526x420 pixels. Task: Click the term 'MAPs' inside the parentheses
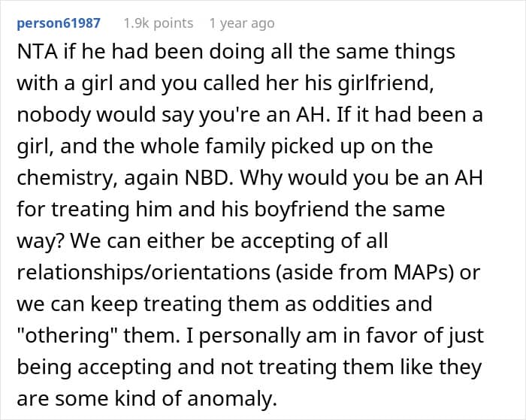(423, 273)
